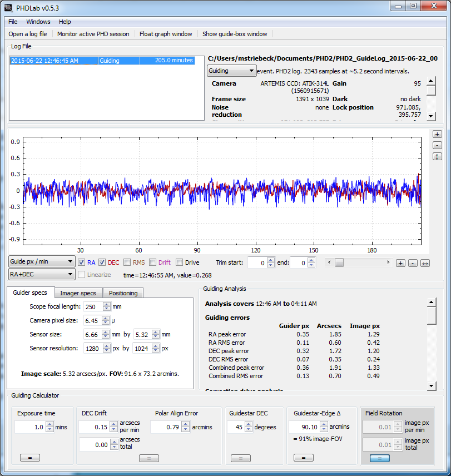The width and height of the screenshot is (451, 476).
Task: Click the Exposure time spinner arrows
Action: [x=50, y=427]
